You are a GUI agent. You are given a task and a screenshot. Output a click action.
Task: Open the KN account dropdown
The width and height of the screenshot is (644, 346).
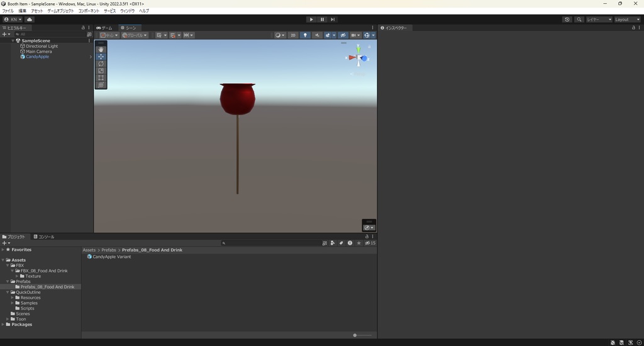coord(13,20)
